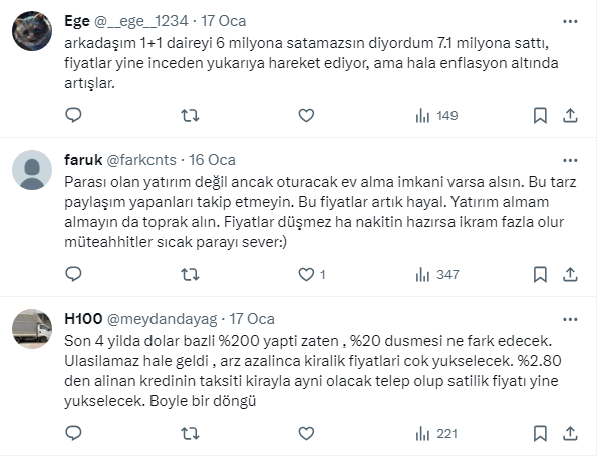
Task: Retweet Ege's post about apartment prices
Action: click(189, 115)
